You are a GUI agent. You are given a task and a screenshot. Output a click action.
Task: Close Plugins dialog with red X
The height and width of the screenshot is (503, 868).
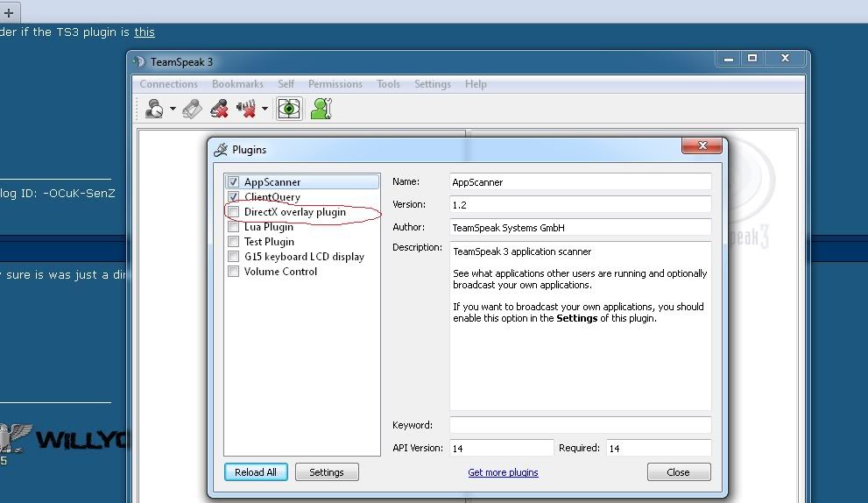pyautogui.click(x=702, y=145)
